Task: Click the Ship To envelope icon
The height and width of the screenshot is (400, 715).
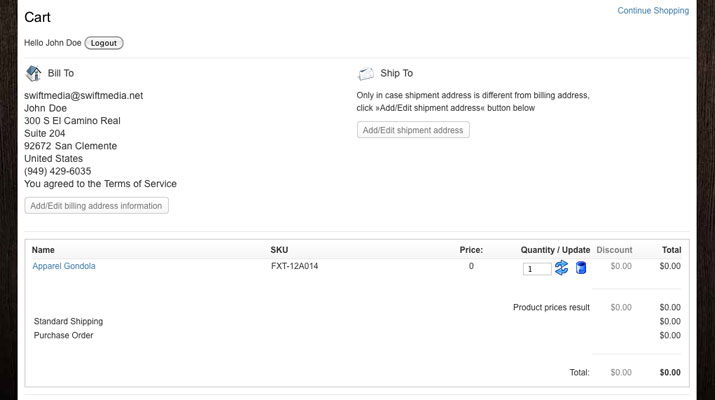Action: click(x=366, y=73)
